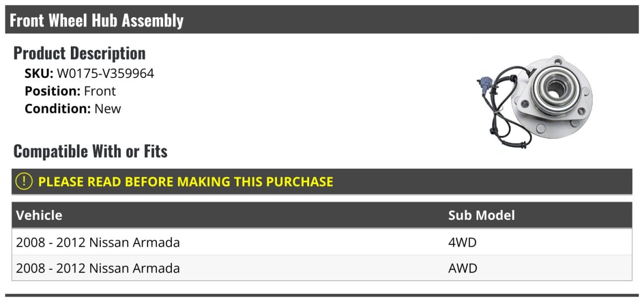Click the Front Wheel Hub Assembly title
Image resolution: width=644 pixels, height=302 pixels.
pyautogui.click(x=97, y=20)
